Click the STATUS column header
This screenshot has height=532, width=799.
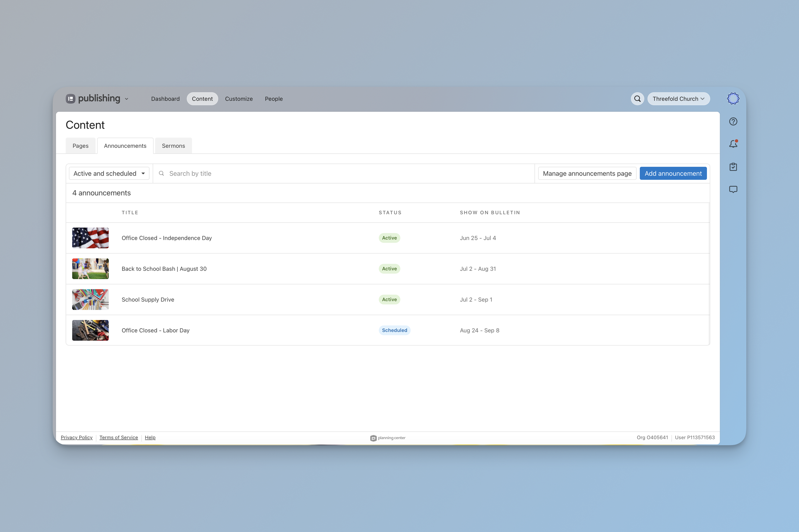[390, 212]
